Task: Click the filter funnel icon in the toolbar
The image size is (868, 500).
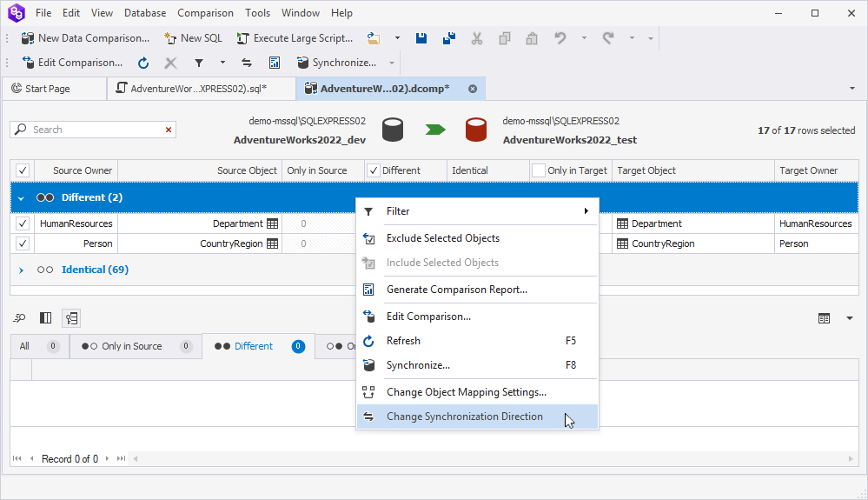Action: pos(198,63)
